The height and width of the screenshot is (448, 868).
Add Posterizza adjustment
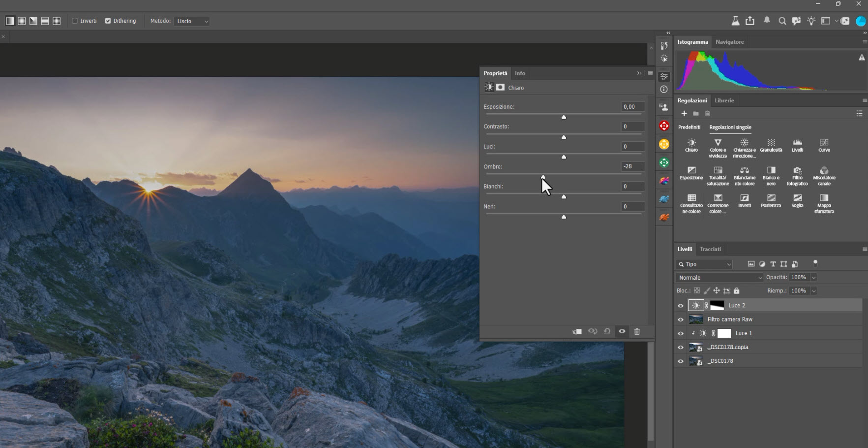771,200
